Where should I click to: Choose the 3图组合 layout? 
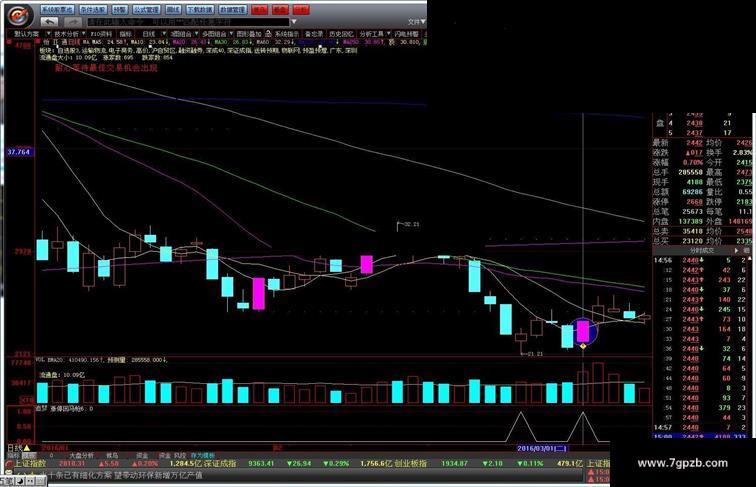[x=181, y=34]
